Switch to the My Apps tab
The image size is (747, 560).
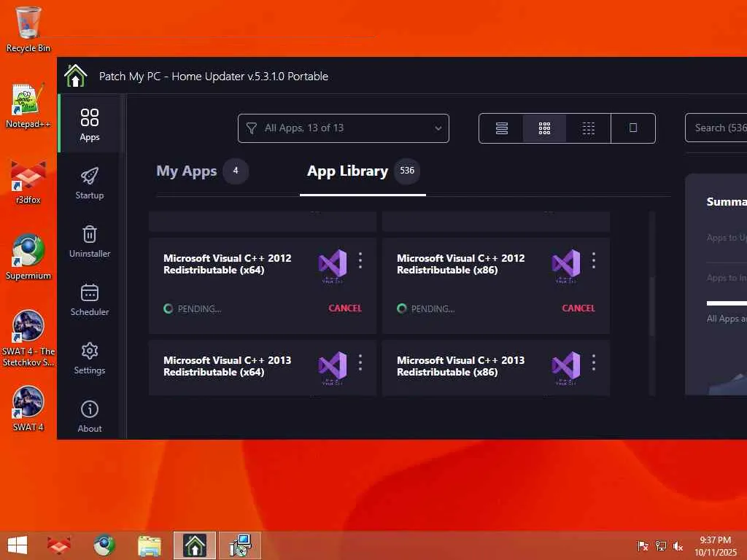click(x=203, y=171)
